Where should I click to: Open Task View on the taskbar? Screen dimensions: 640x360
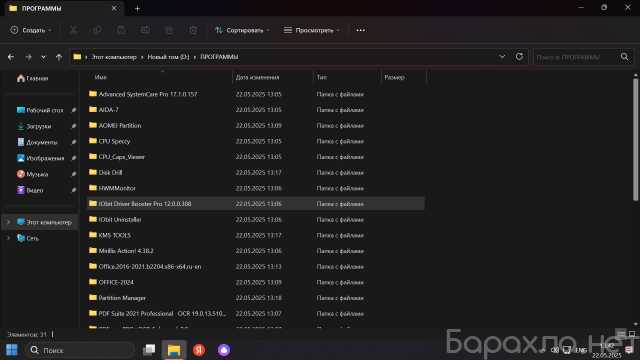149,350
